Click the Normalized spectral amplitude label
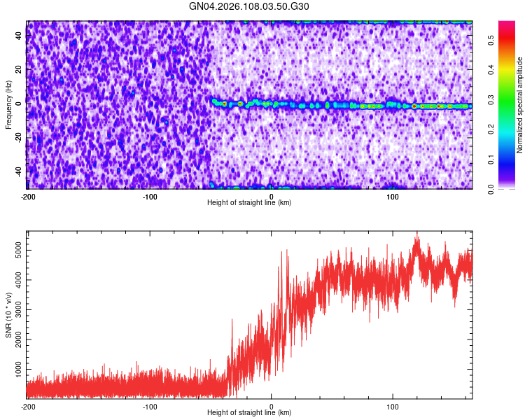 pos(519,105)
